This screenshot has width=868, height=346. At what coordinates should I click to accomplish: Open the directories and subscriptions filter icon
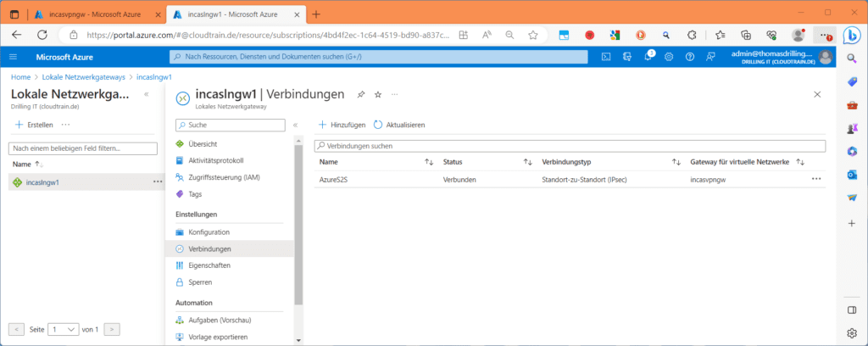(627, 57)
